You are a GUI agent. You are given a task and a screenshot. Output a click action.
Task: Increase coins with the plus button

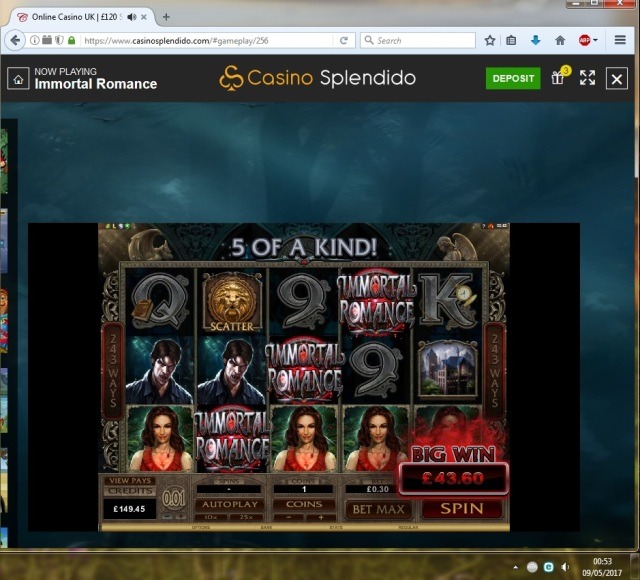pos(321,517)
